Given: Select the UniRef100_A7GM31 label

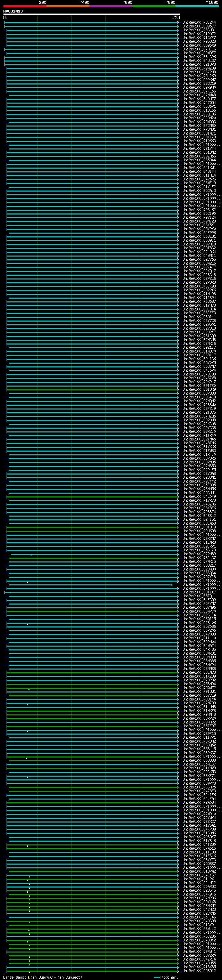Looking at the screenshot, I should coord(199,129).
